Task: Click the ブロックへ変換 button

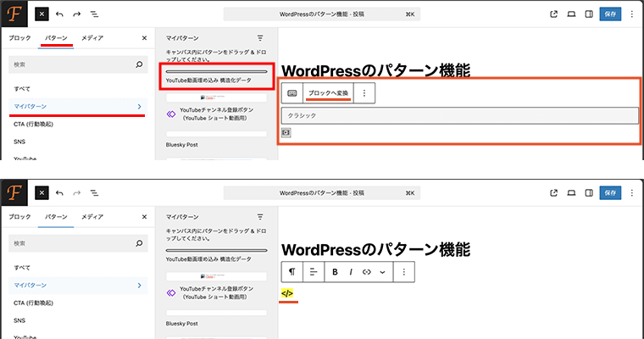Action: point(328,93)
